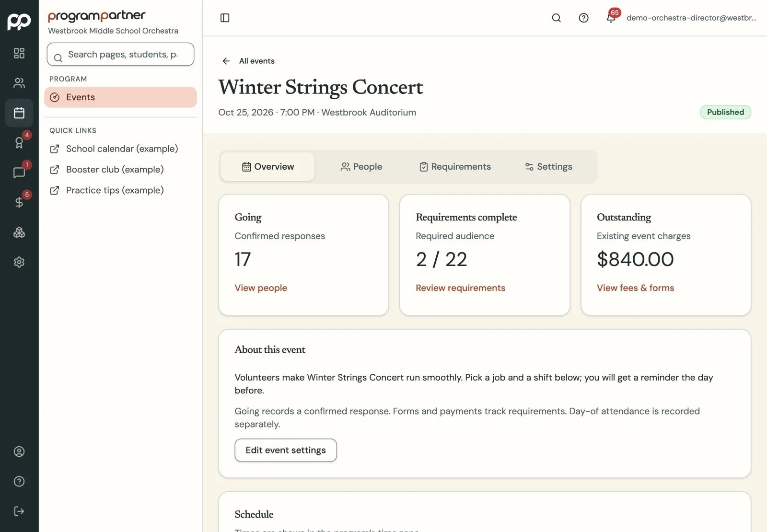Image resolution: width=767 pixels, height=532 pixels.
Task: Click the ProgramPartner logo icon
Action: point(19,21)
